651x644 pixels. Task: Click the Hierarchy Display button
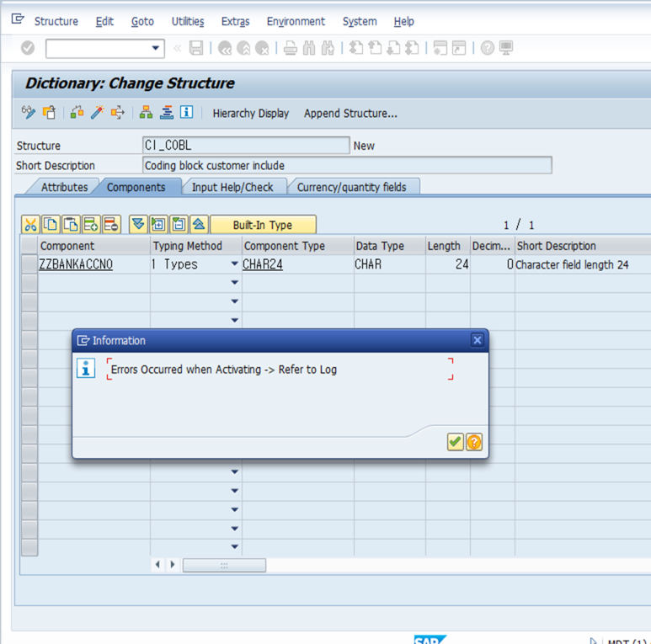coord(251,114)
